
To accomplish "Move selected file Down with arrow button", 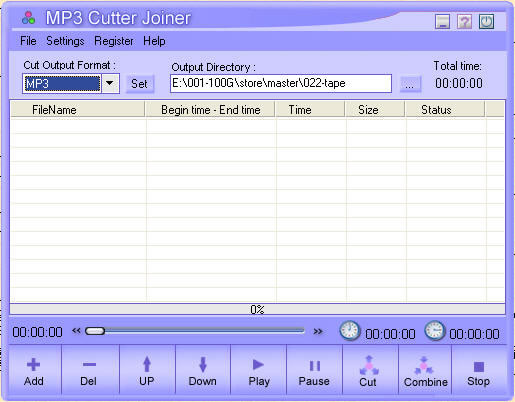I will (x=203, y=371).
